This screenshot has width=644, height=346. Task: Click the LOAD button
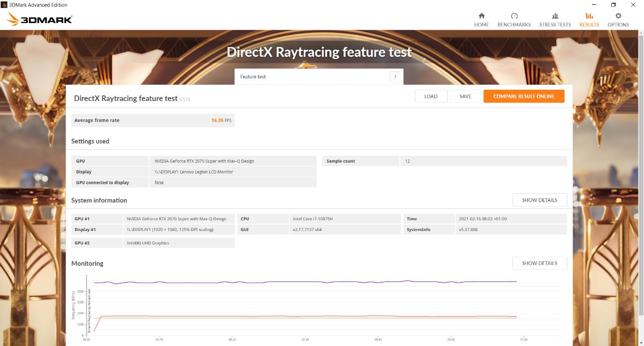pos(431,96)
